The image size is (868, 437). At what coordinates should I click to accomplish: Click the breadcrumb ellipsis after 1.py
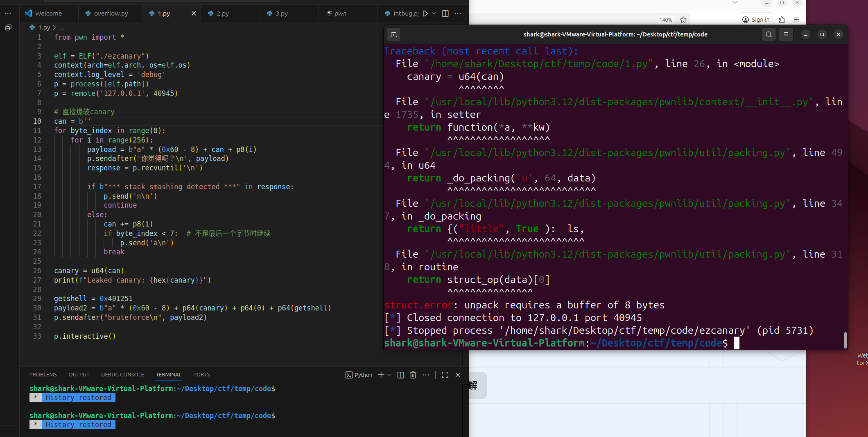pyautogui.click(x=61, y=27)
